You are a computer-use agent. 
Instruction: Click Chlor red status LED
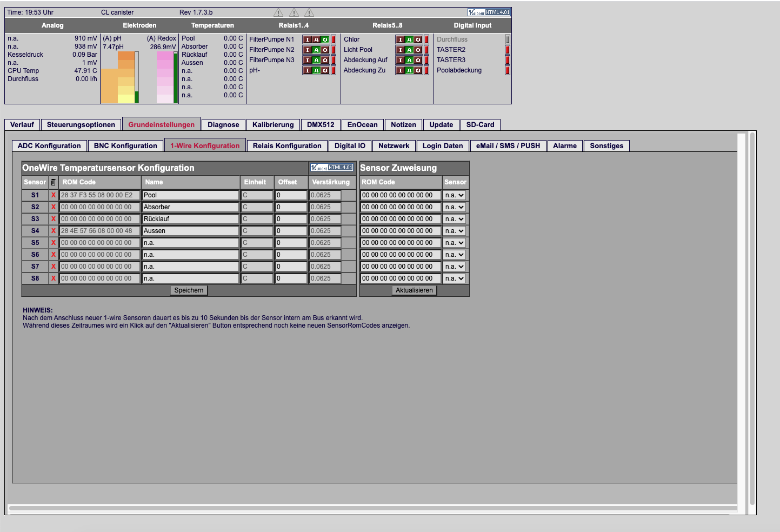(x=426, y=39)
